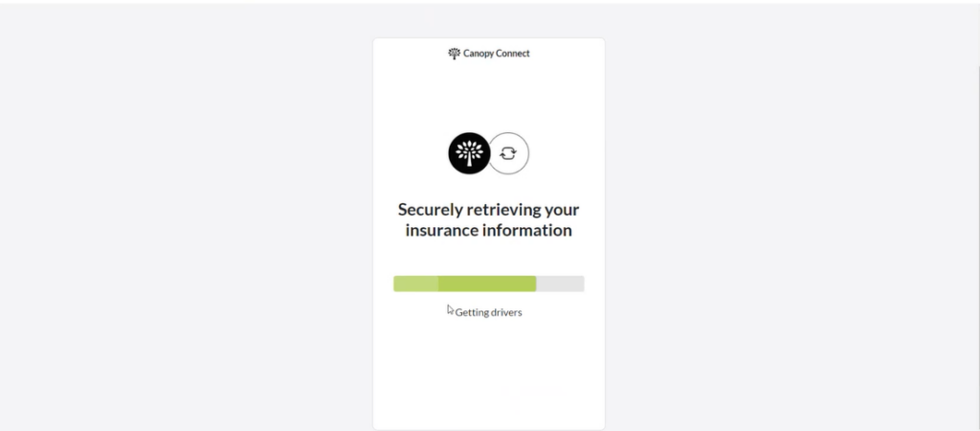Click the word Securely in the heading
This screenshot has height=431, width=980.
[x=431, y=209]
